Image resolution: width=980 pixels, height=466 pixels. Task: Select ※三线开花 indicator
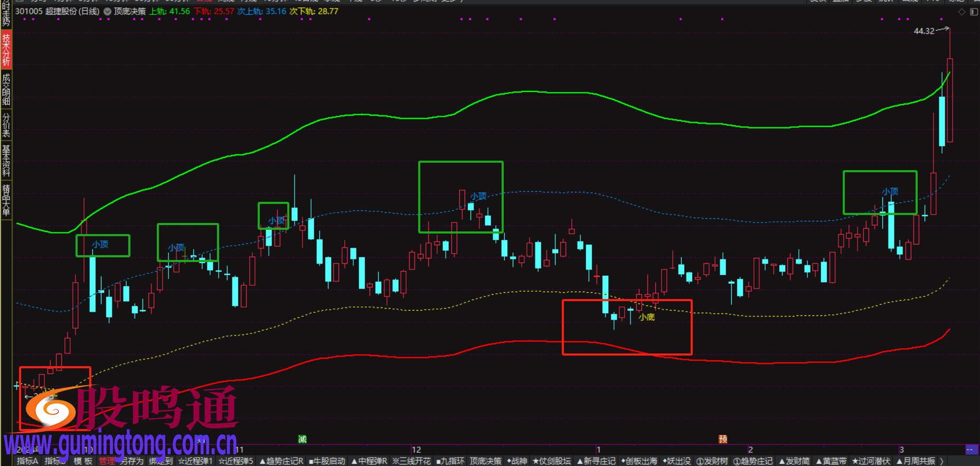click(x=411, y=461)
